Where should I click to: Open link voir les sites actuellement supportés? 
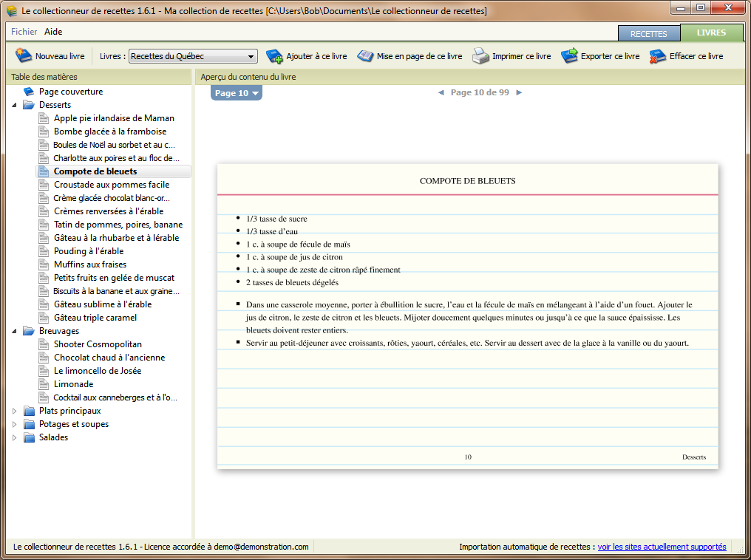coord(662,547)
